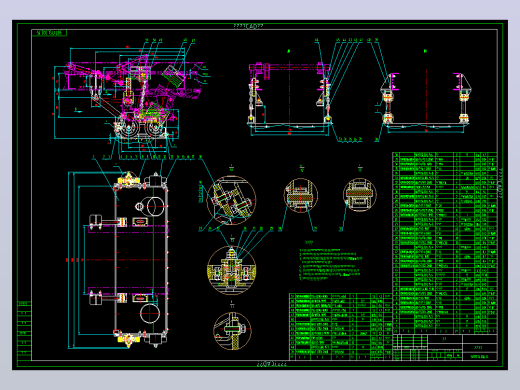
Task: Pick the bottom bolt detail circle
Action: click(x=232, y=331)
